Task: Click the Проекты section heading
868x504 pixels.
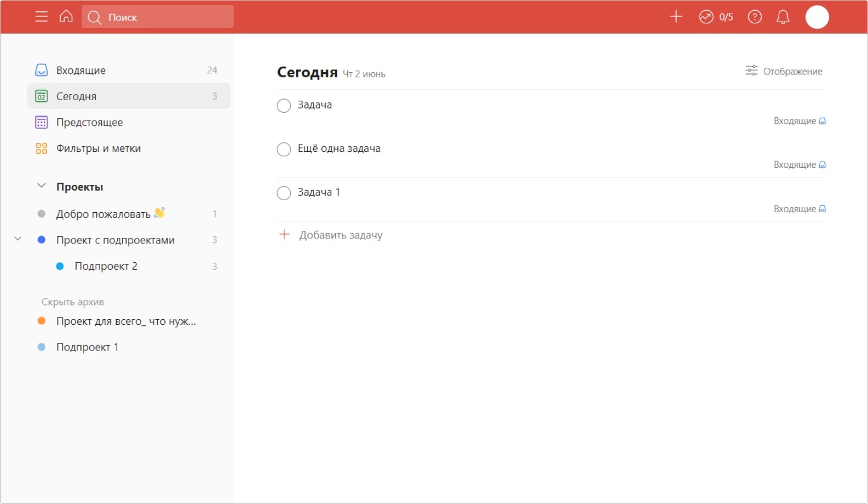Action: 80,187
